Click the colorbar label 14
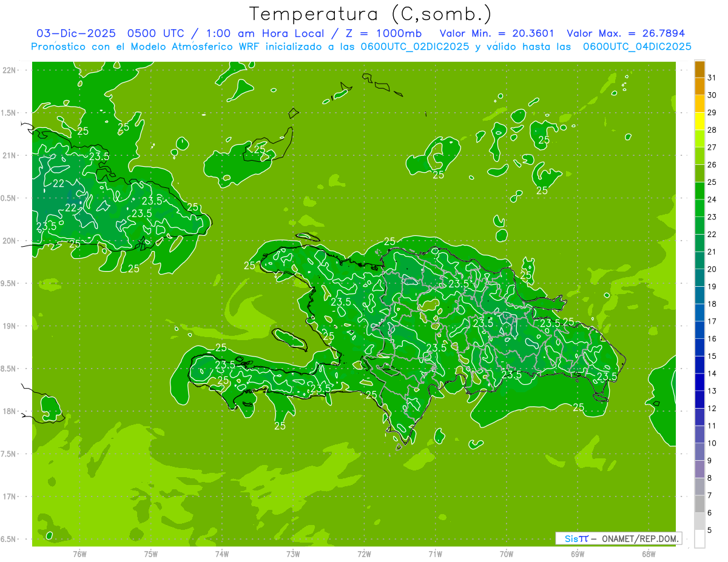The image size is (728, 562). (x=712, y=373)
